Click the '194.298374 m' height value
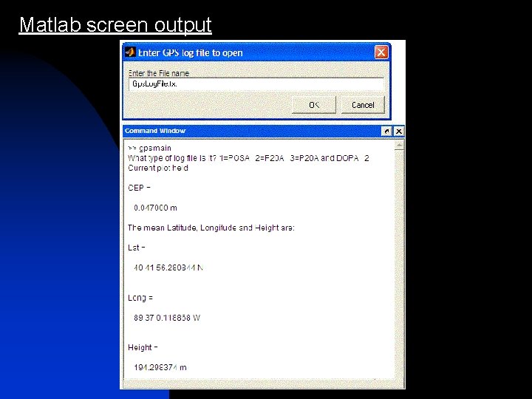 tap(160, 367)
